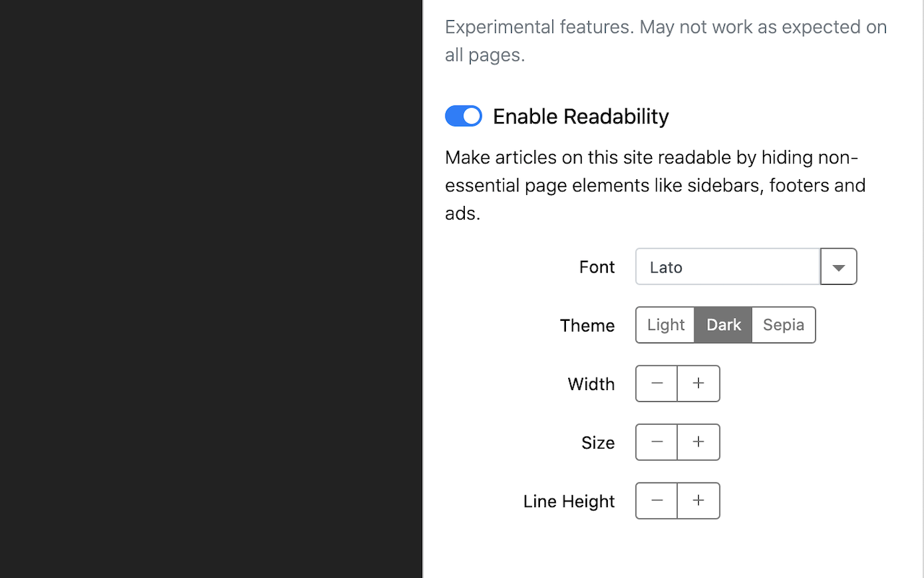Click the Width label
The image size is (924, 578).
pos(591,384)
